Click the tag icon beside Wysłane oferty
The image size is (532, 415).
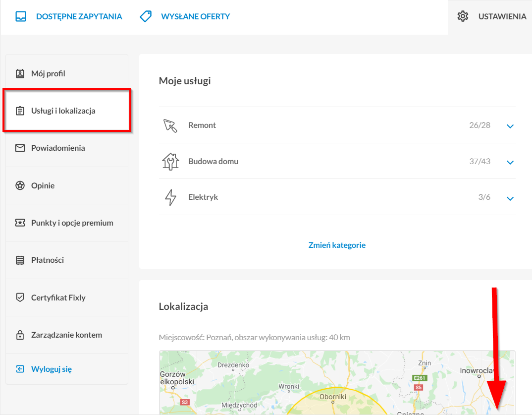click(146, 16)
